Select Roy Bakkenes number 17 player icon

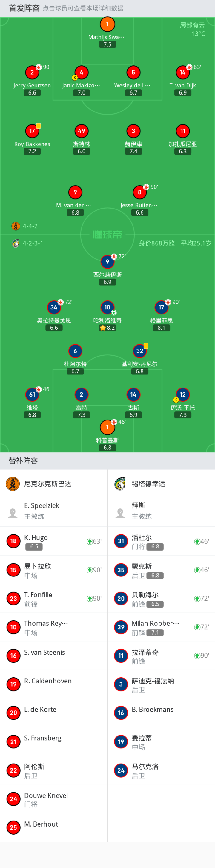32,131
